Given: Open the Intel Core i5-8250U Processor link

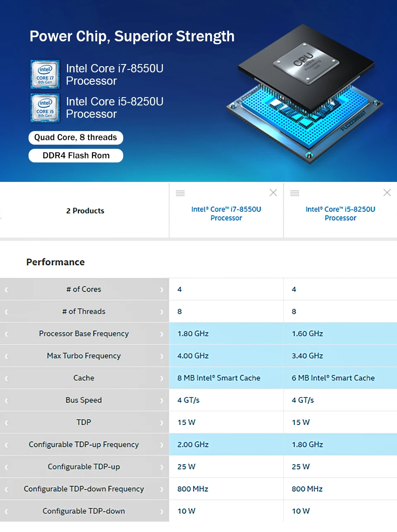Looking at the screenshot, I should [340, 213].
